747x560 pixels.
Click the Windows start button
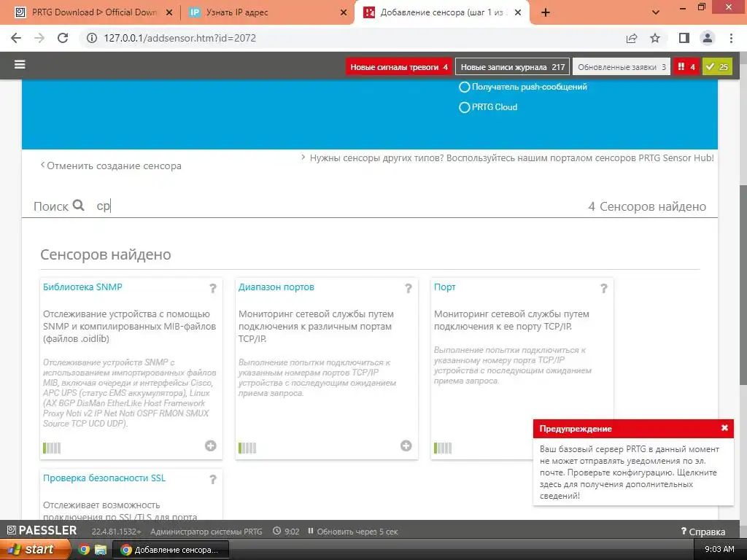[x=34, y=549]
